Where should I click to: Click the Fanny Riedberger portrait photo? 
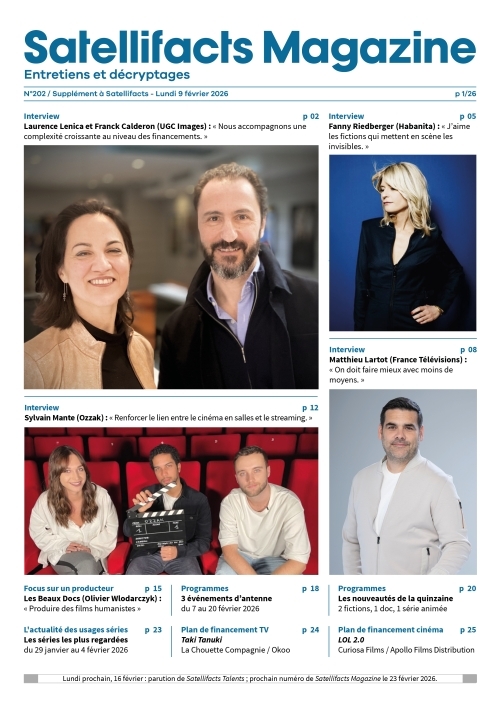point(403,243)
